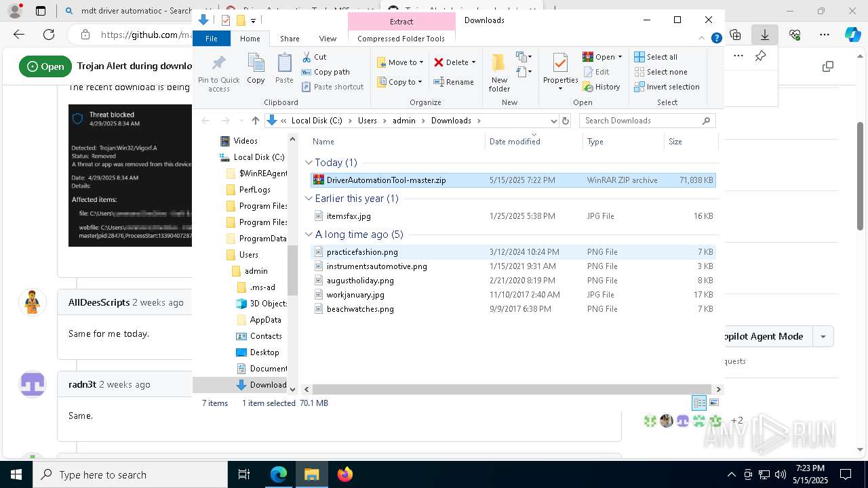Open address bar history dropdown
This screenshot has height=488, width=868.
click(553, 121)
